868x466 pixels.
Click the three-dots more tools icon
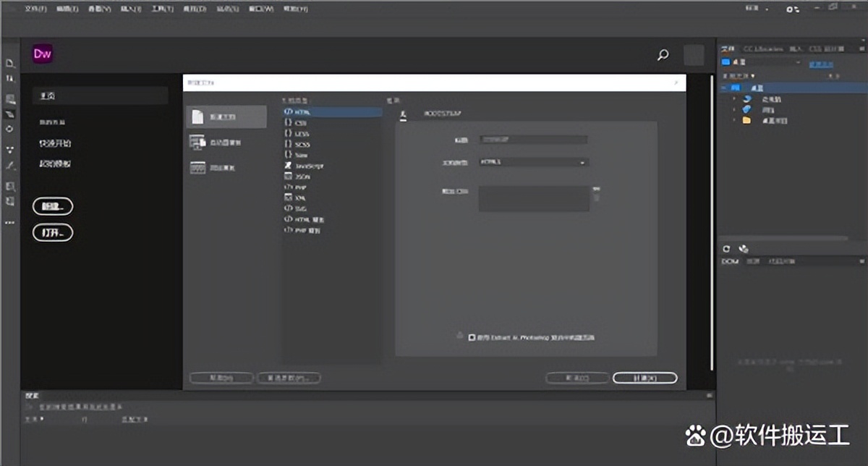click(x=10, y=223)
